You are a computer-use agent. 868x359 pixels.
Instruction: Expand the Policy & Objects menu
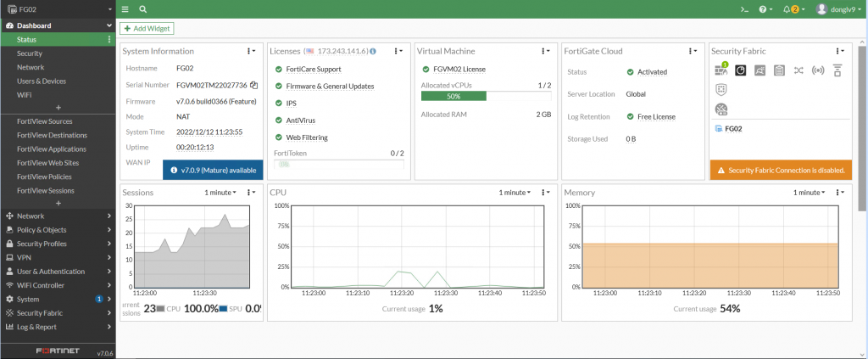(x=58, y=230)
